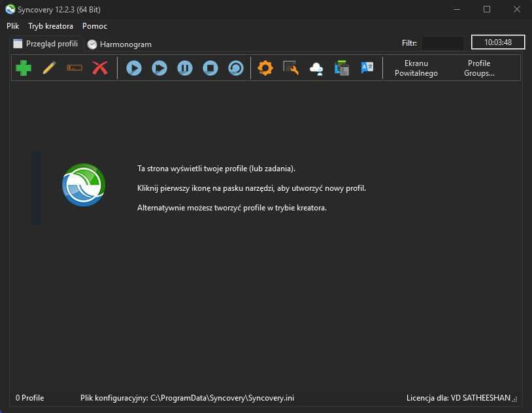Maximize the Syncovery window

tap(487, 9)
